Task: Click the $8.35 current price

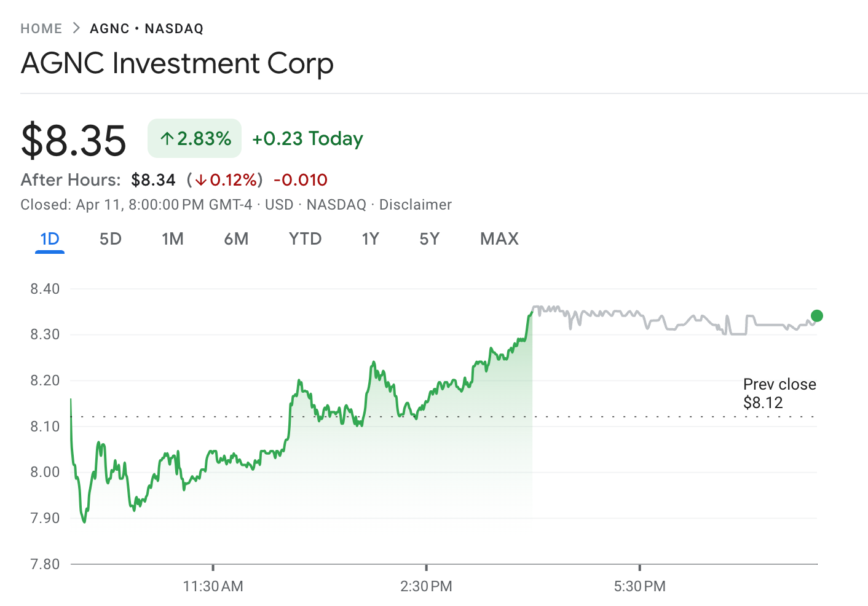Action: coord(73,141)
